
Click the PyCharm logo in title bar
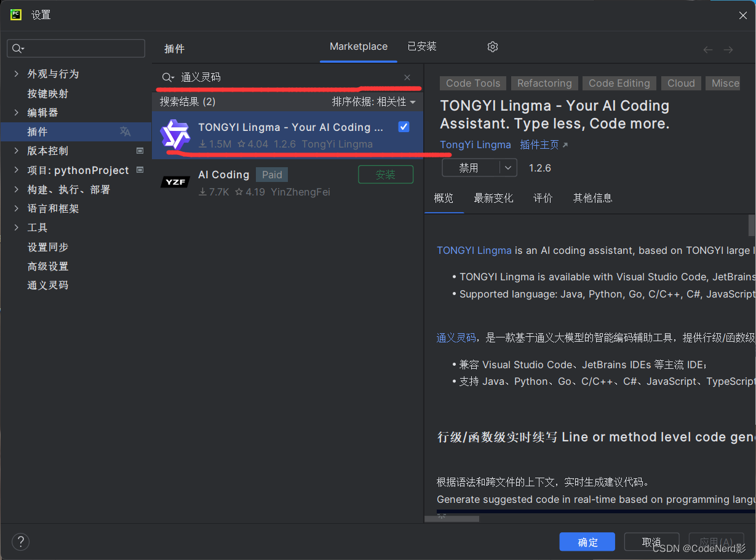pos(16,15)
